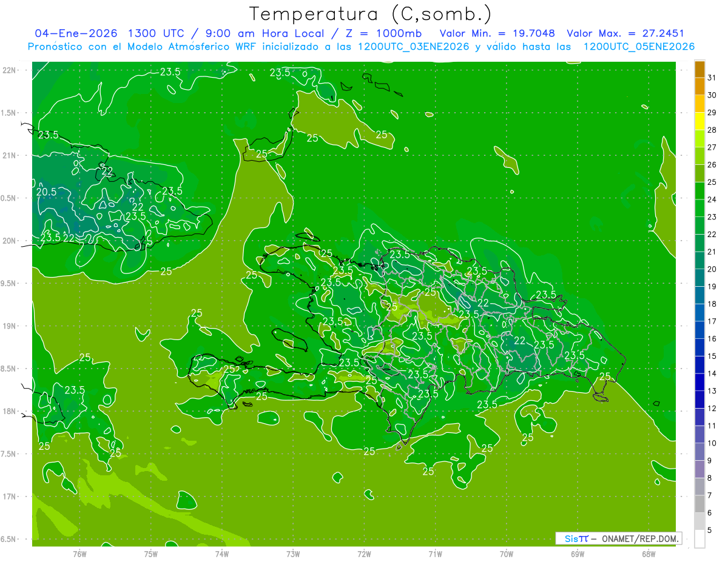The height and width of the screenshot is (562, 728).
Task: Click the legend color band between 9 and 10
Action: click(x=699, y=452)
